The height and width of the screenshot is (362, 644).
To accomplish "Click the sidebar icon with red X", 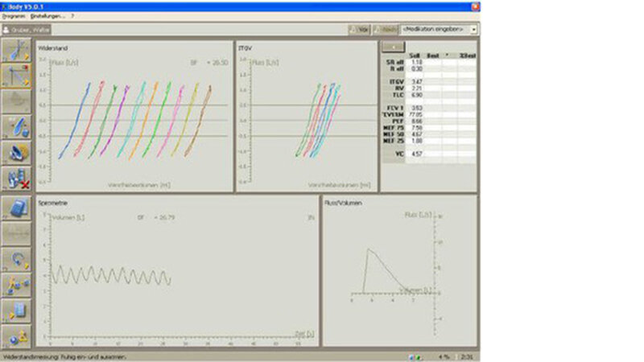I will point(17,179).
